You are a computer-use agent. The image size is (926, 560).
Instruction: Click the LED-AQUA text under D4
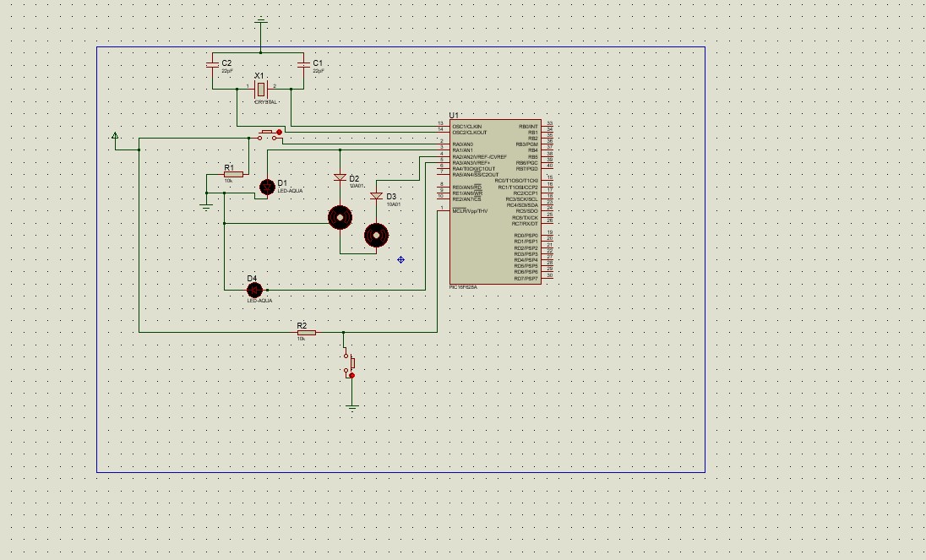point(260,301)
